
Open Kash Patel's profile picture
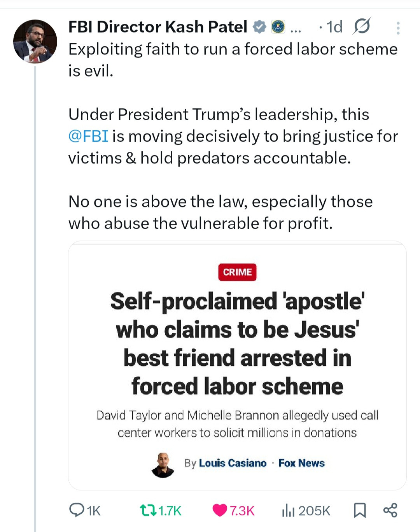[35, 42]
